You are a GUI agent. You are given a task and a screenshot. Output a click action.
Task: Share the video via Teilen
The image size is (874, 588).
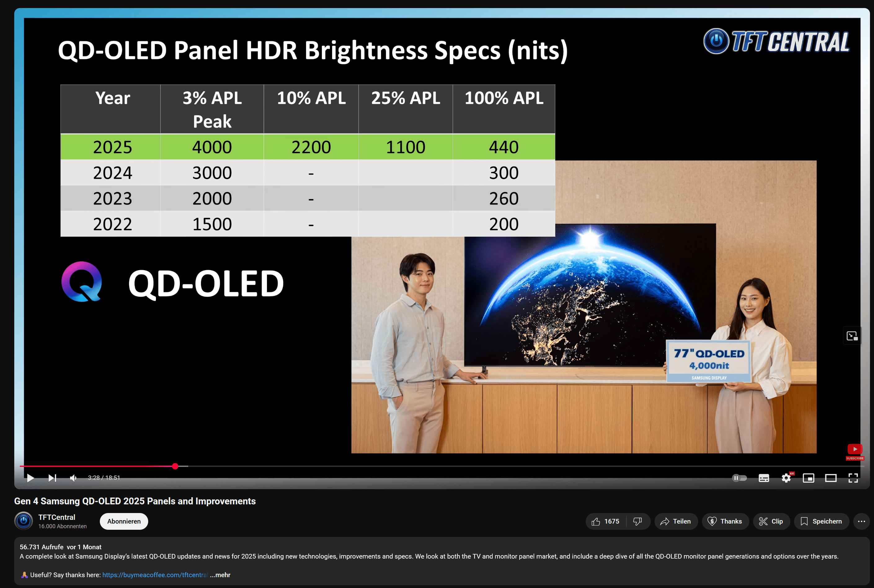click(x=676, y=521)
